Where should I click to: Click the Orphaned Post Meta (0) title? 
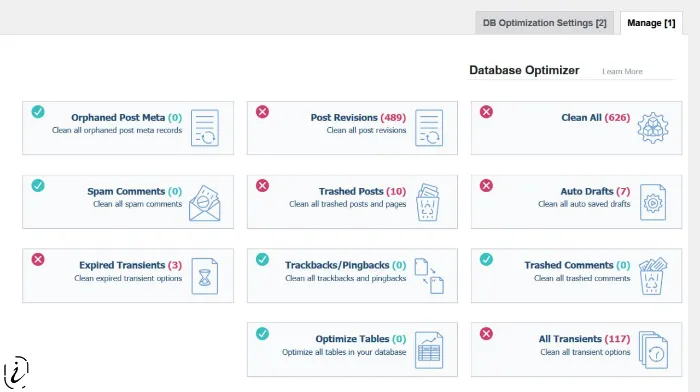tap(126, 117)
